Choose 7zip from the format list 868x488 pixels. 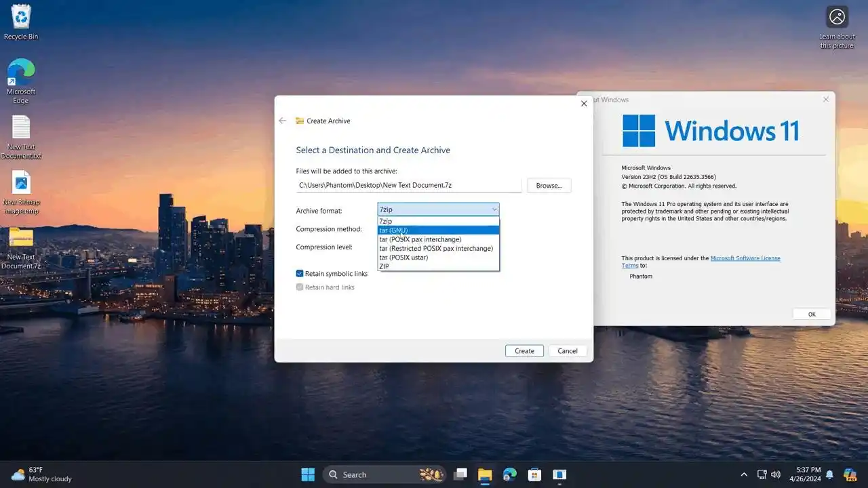click(x=438, y=221)
